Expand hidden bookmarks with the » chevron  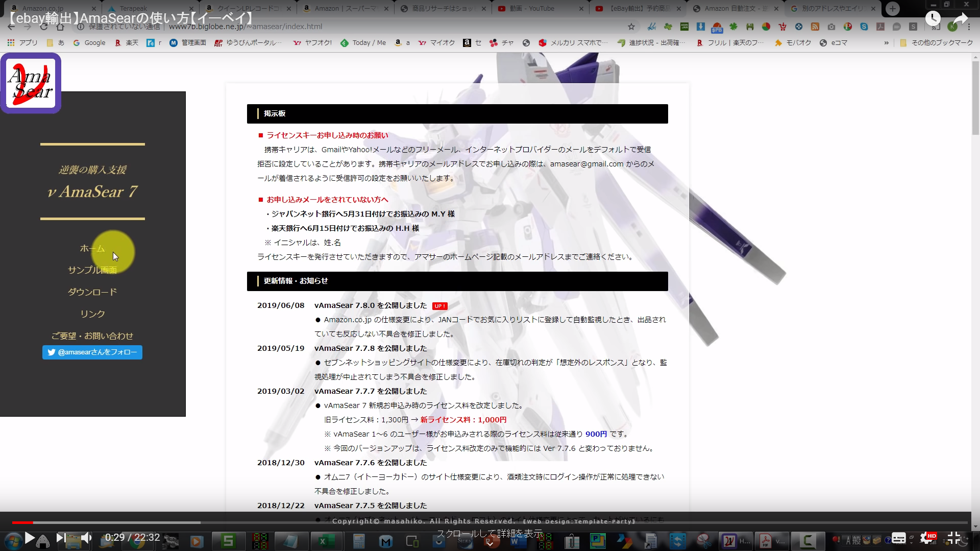[886, 43]
